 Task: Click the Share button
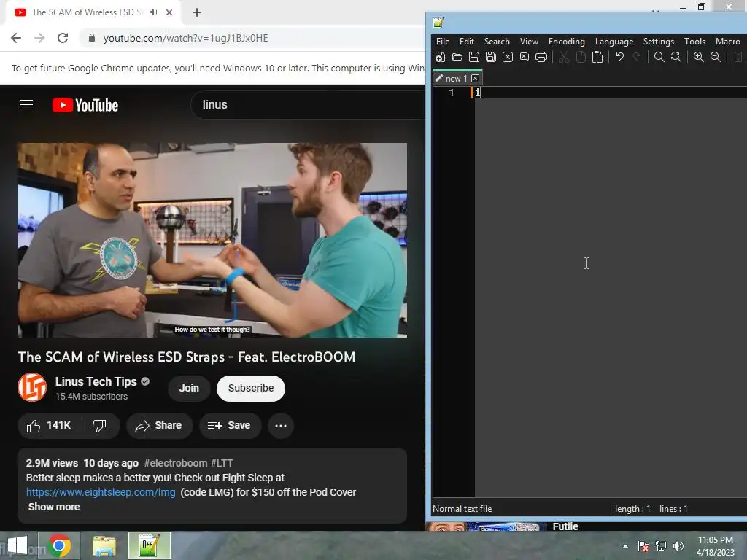point(159,426)
